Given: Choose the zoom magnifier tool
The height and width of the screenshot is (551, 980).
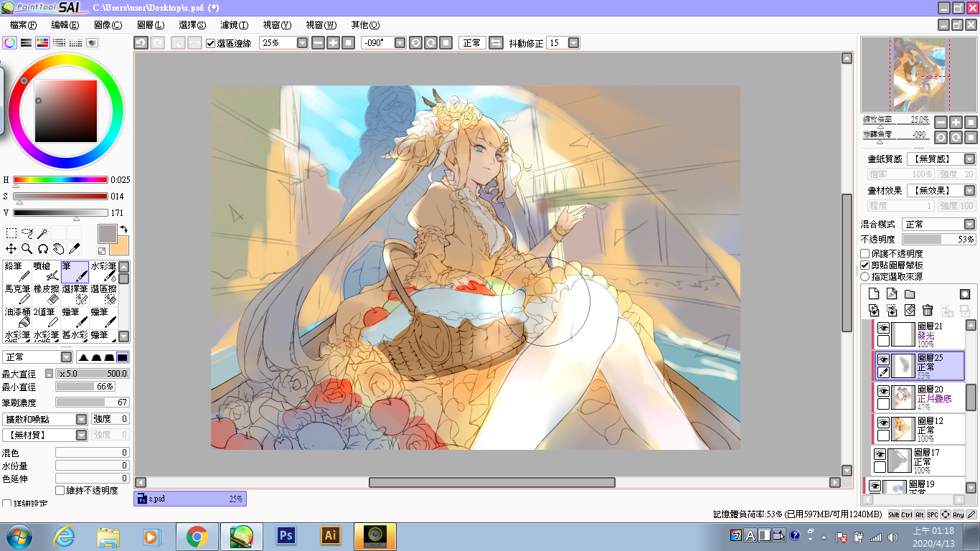Looking at the screenshot, I should [27, 249].
